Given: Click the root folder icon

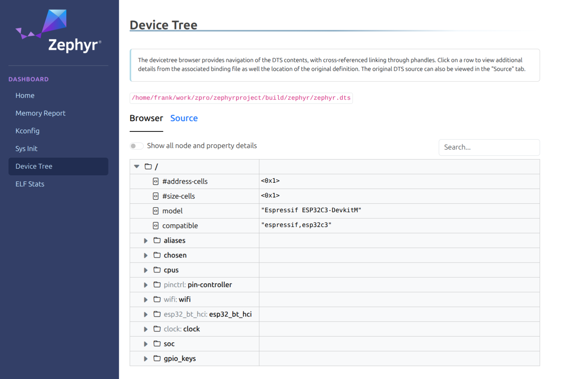Looking at the screenshot, I should 148,166.
